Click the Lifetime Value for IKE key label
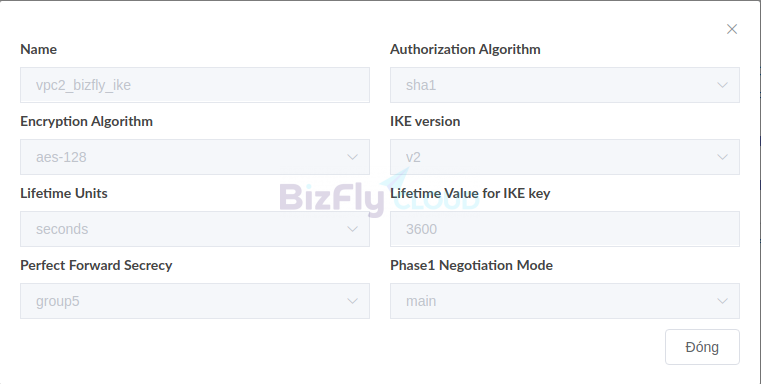Image resolution: width=761 pixels, height=384 pixels. click(x=470, y=193)
